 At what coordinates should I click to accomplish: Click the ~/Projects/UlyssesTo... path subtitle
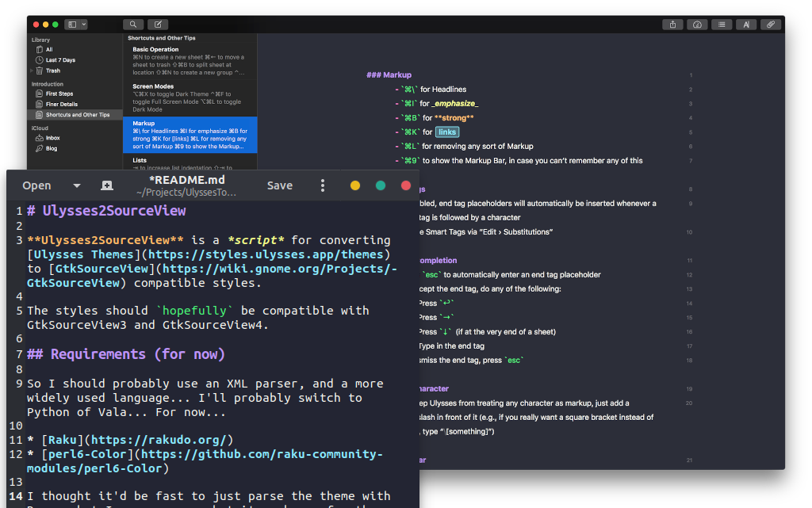(186, 193)
